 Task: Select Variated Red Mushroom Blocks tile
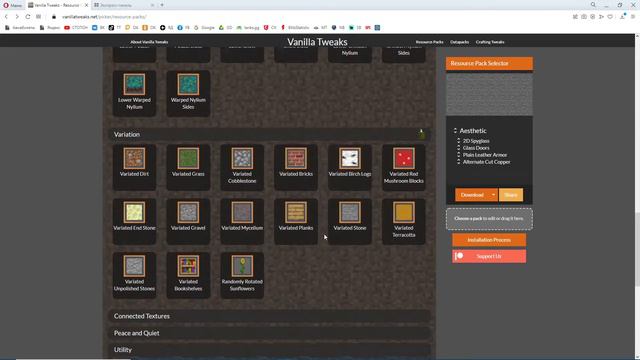(404, 167)
